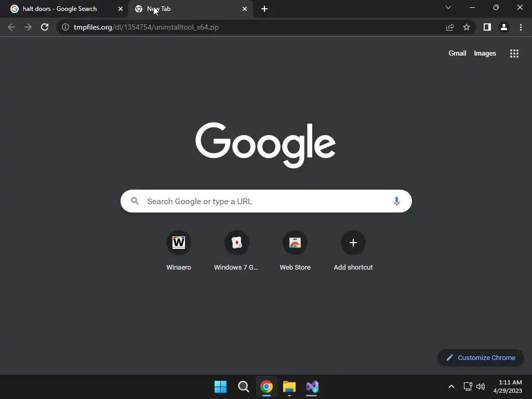Click the browser back arrow
This screenshot has width=532, height=399.
(x=11, y=27)
